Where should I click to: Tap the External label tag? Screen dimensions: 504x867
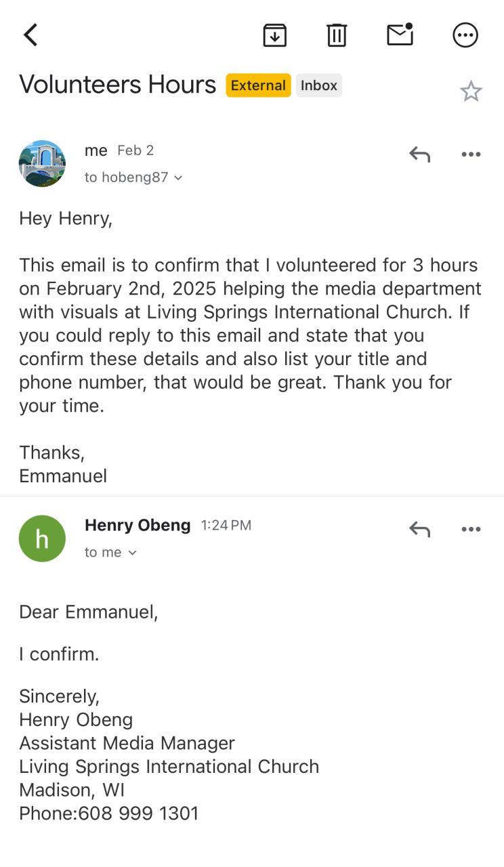pyautogui.click(x=258, y=85)
